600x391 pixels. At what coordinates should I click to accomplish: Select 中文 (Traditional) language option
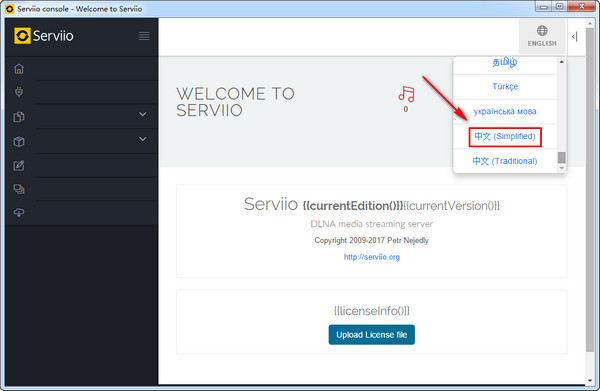505,161
